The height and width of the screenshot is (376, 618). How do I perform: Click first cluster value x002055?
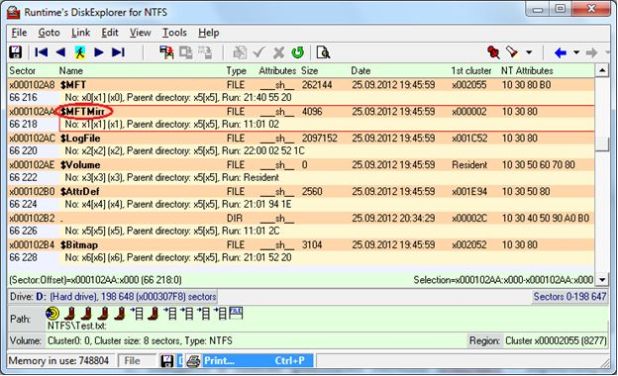469,85
